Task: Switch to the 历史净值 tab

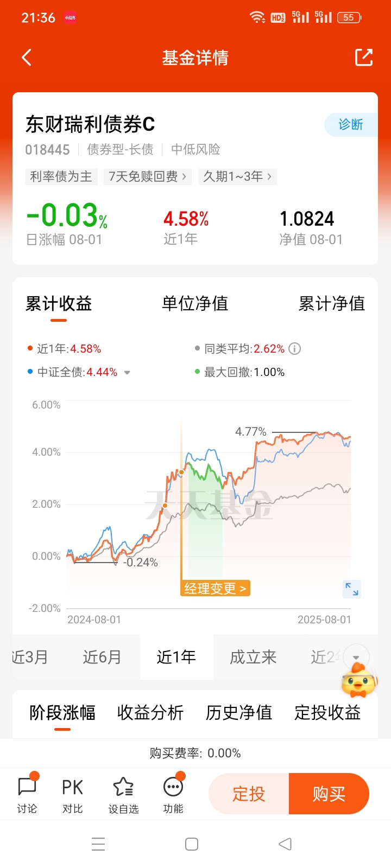Action: pos(239,712)
